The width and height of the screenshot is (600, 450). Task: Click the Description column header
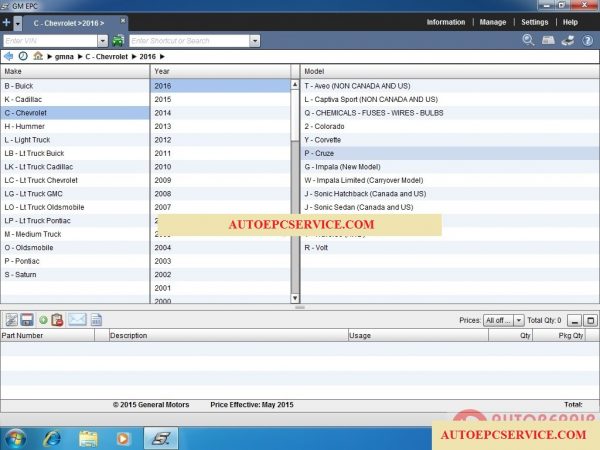click(x=228, y=336)
